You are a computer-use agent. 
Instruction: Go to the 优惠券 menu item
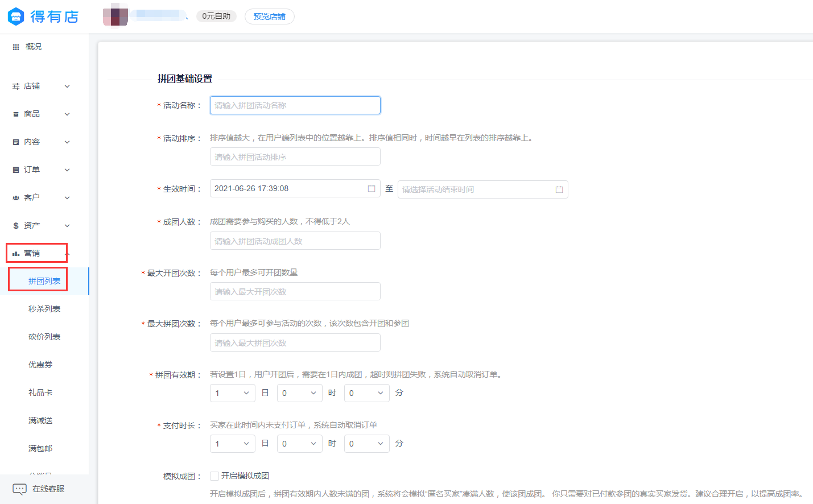(x=40, y=365)
